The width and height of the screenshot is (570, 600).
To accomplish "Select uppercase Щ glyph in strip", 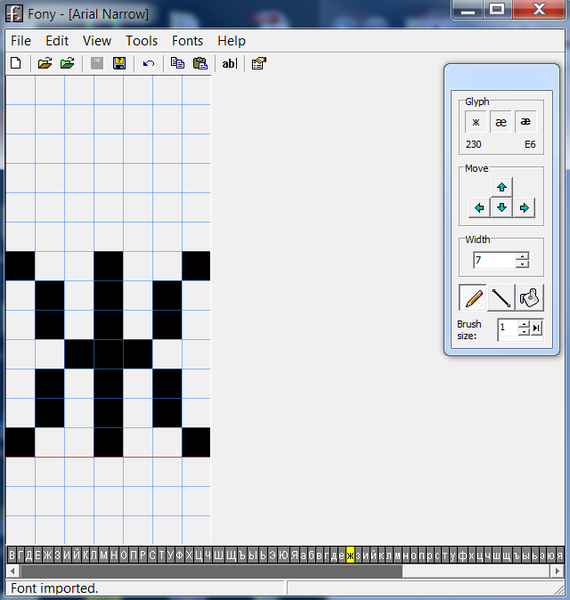I will tap(231, 555).
